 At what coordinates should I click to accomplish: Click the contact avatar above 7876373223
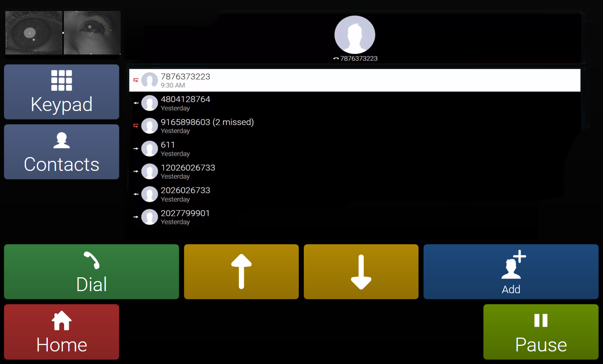click(355, 34)
